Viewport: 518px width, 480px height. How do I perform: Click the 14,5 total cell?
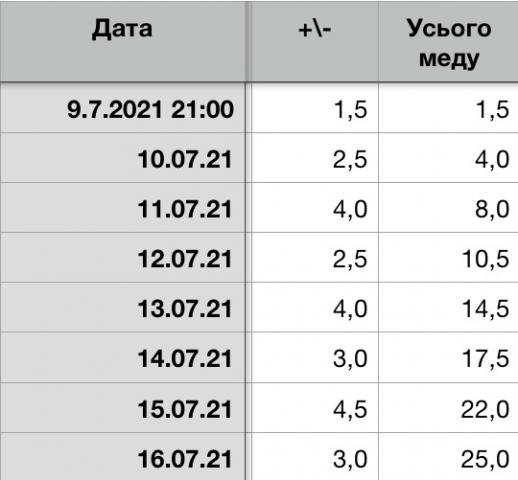448,307
